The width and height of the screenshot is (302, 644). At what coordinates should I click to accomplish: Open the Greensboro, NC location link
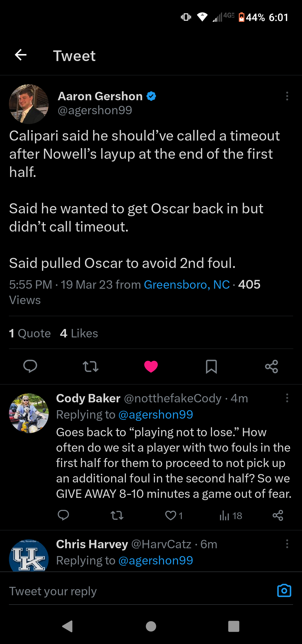pos(187,284)
